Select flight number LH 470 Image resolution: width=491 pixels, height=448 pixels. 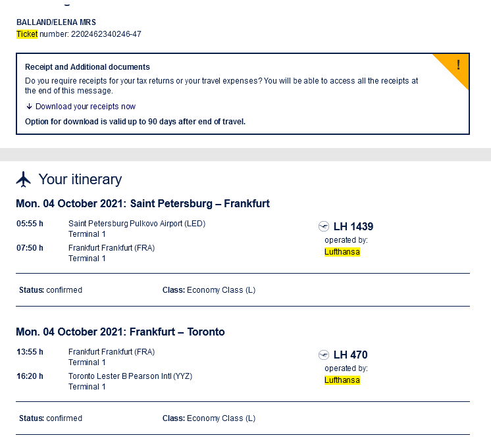click(x=350, y=355)
